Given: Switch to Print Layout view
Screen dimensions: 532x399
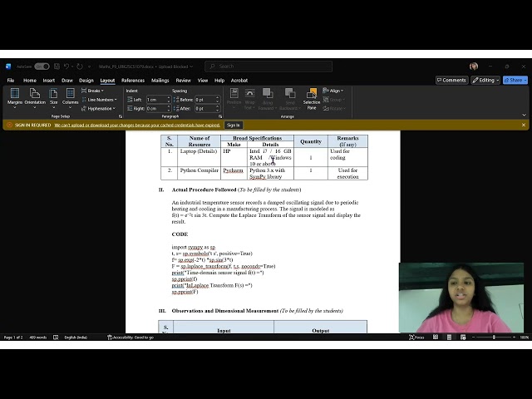Looking at the screenshot, I should 449,337.
